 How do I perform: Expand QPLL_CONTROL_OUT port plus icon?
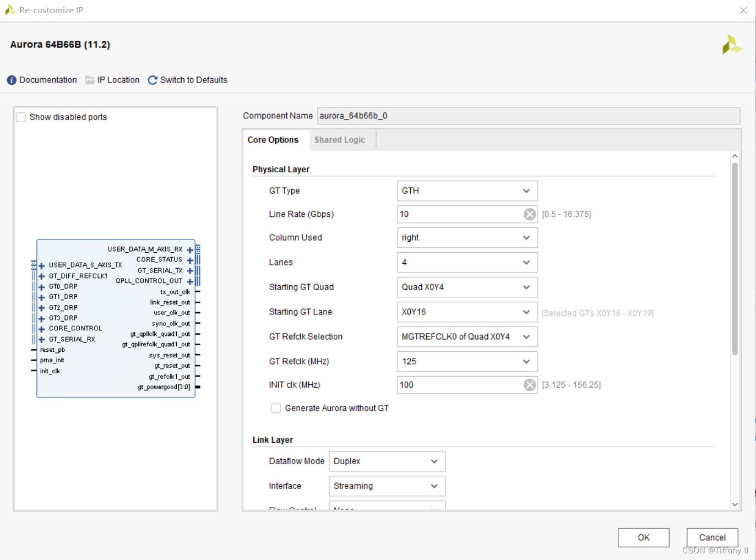190,281
